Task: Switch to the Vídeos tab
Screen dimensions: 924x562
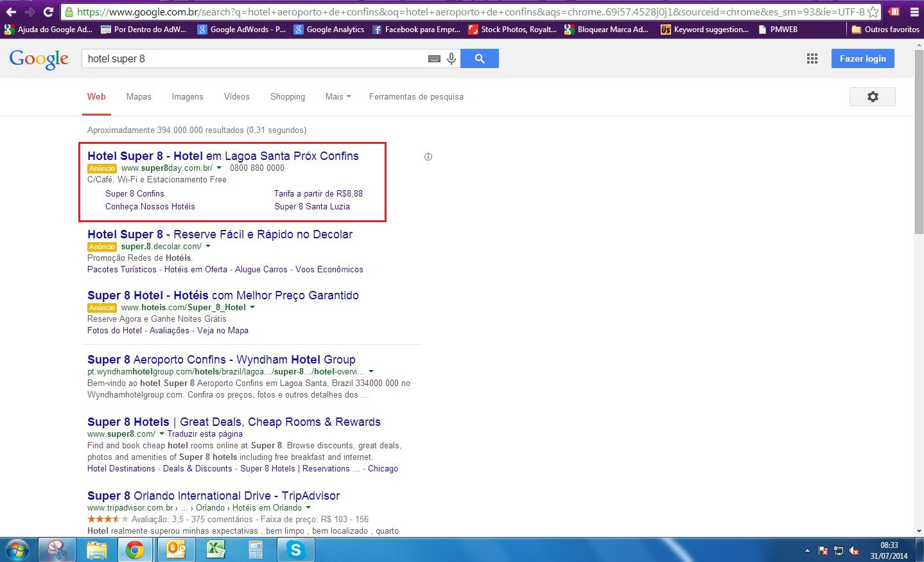Action: pos(237,96)
